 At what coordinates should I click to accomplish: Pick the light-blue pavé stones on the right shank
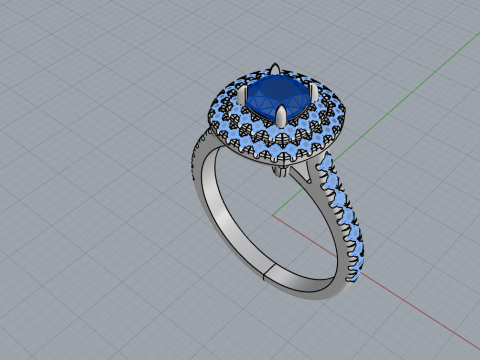pyautogui.click(x=343, y=217)
